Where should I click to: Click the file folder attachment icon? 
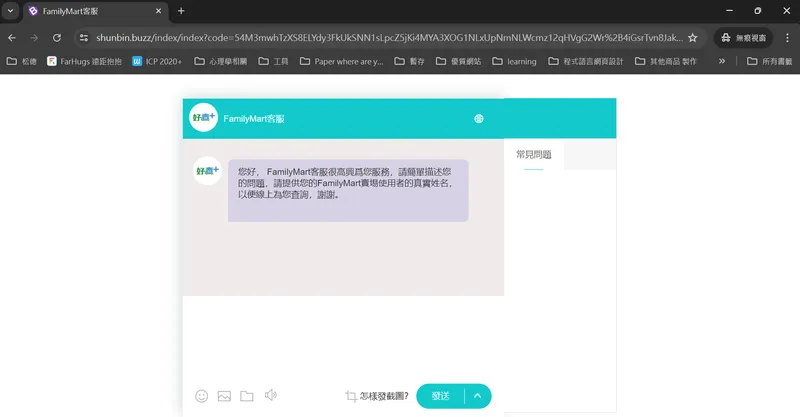click(x=247, y=396)
